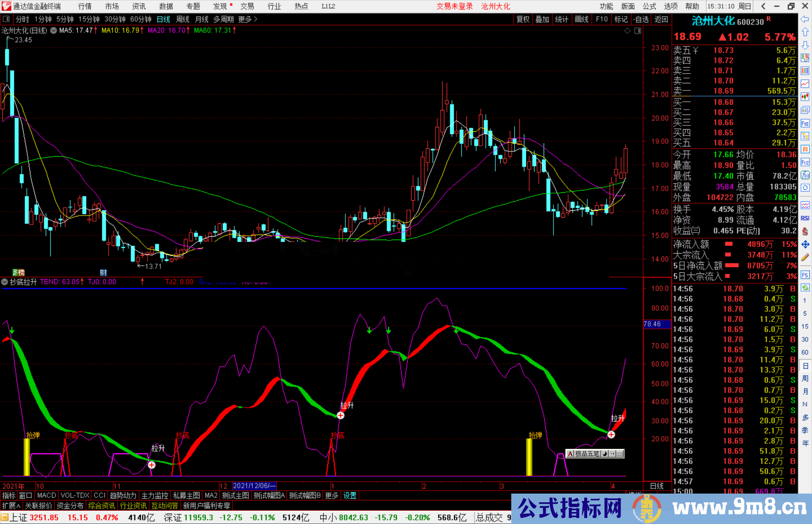Toggle the chart panel layout icon at top-right of chart
Viewport: 812px width, 524px height.
638,31
